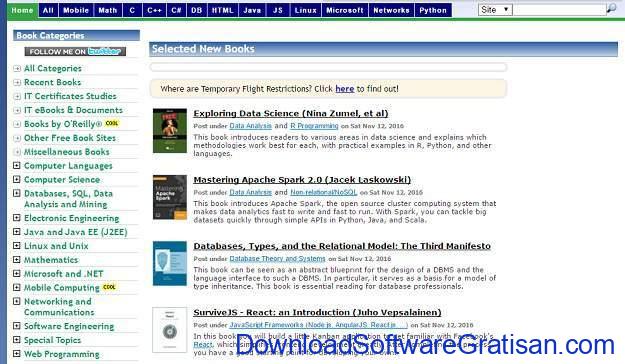625x364 pixels.
Task: Click the Follow Me on Twitter badge
Action: point(75,51)
